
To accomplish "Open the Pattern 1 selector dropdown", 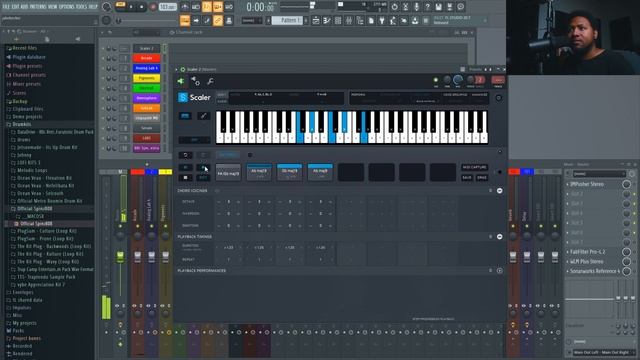I will [x=288, y=20].
